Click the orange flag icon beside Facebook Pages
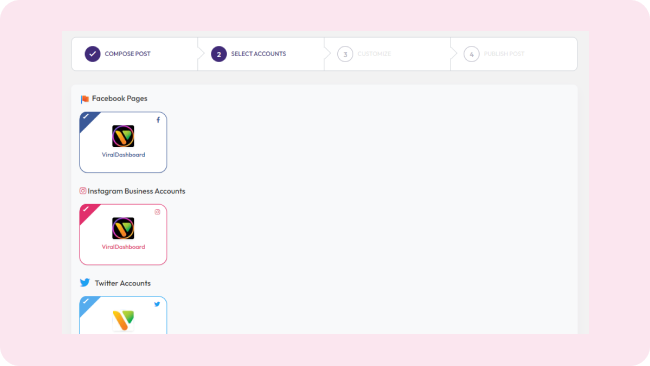 [85, 99]
